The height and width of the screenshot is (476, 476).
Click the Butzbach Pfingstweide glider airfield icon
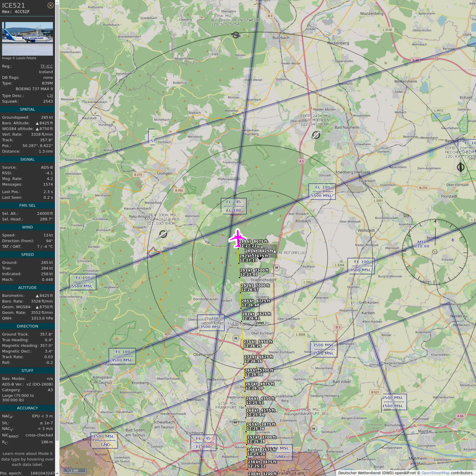click(236, 35)
